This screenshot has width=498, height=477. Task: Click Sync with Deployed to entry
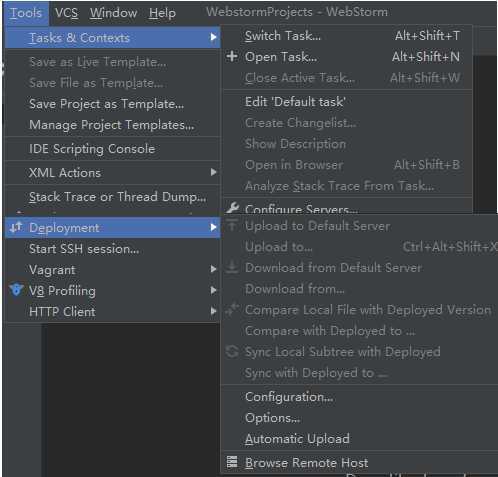point(316,373)
